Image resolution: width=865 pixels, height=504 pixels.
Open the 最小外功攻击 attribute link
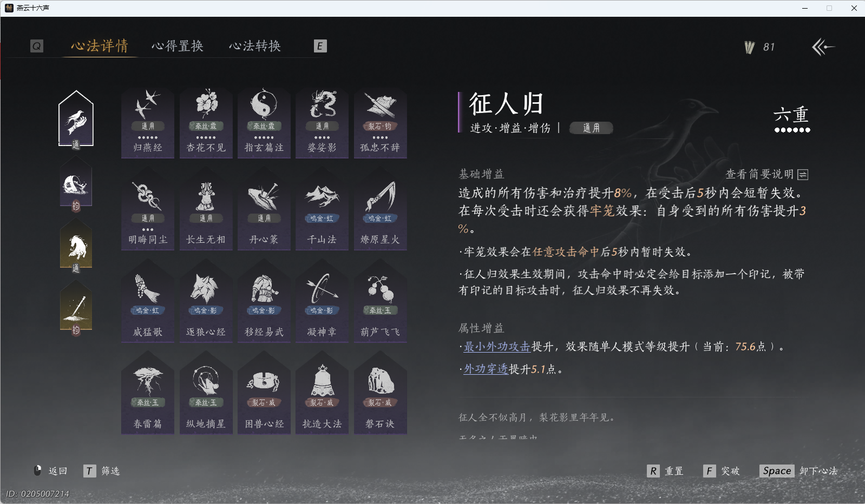coord(497,347)
